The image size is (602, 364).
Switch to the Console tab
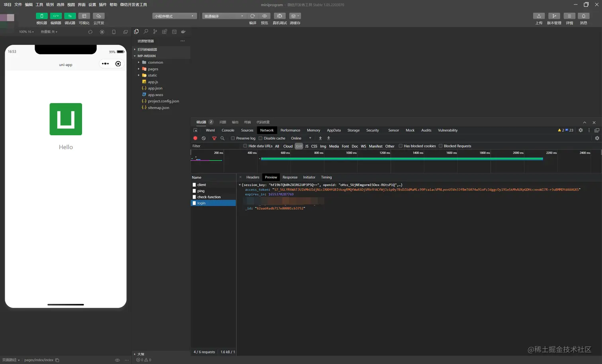tap(228, 130)
